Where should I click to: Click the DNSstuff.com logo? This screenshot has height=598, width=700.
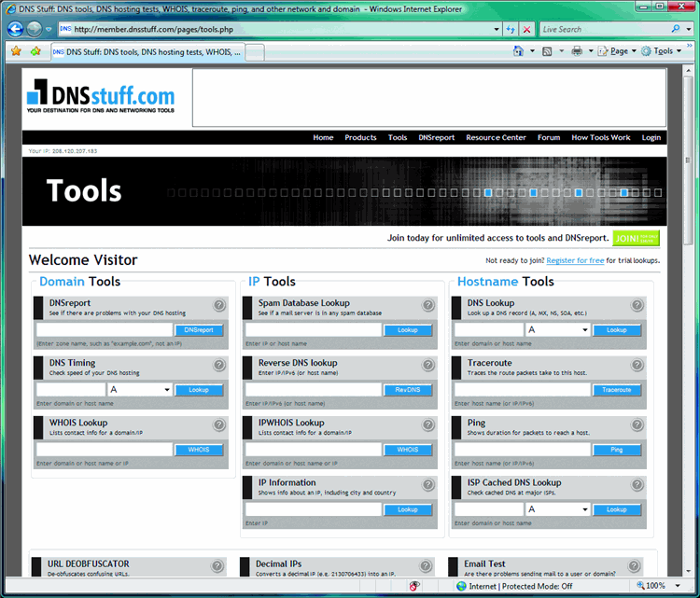(101, 96)
